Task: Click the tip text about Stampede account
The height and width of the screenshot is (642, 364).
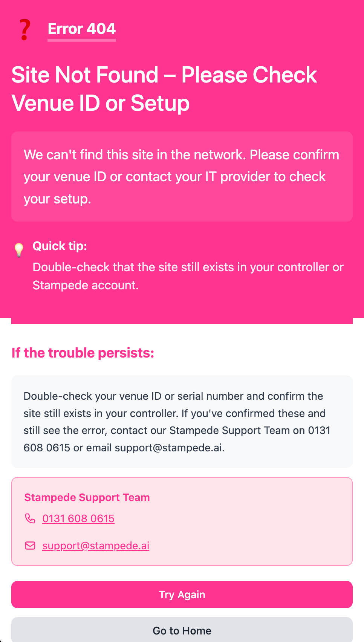Action: (x=86, y=285)
